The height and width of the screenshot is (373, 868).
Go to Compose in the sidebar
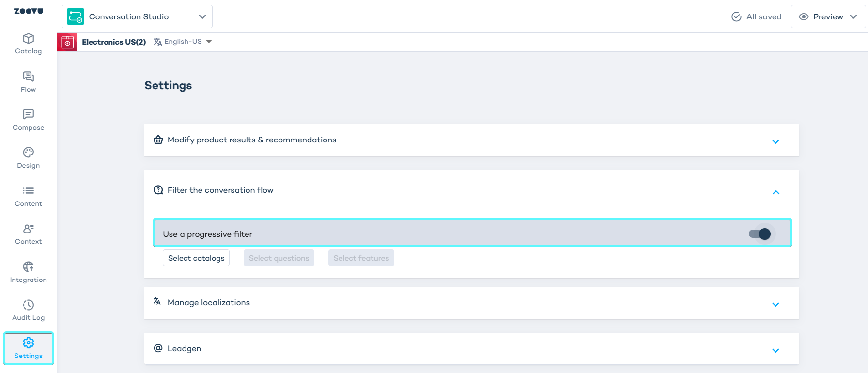pyautogui.click(x=28, y=120)
